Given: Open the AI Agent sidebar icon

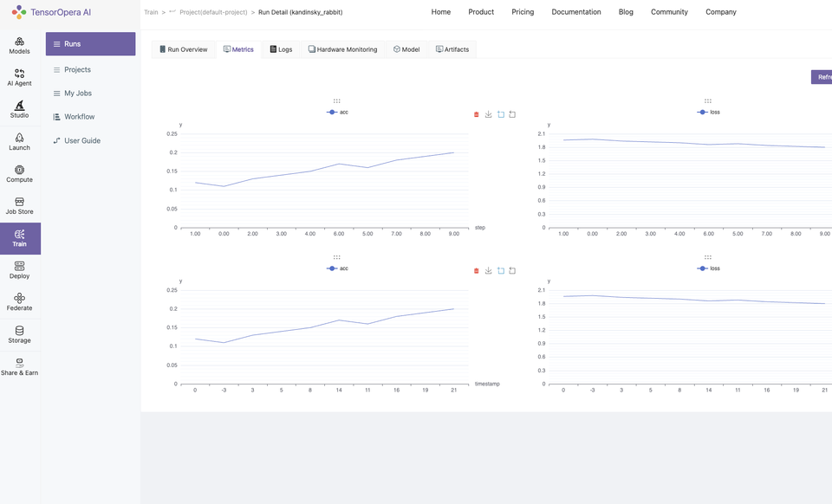Looking at the screenshot, I should coord(19,77).
